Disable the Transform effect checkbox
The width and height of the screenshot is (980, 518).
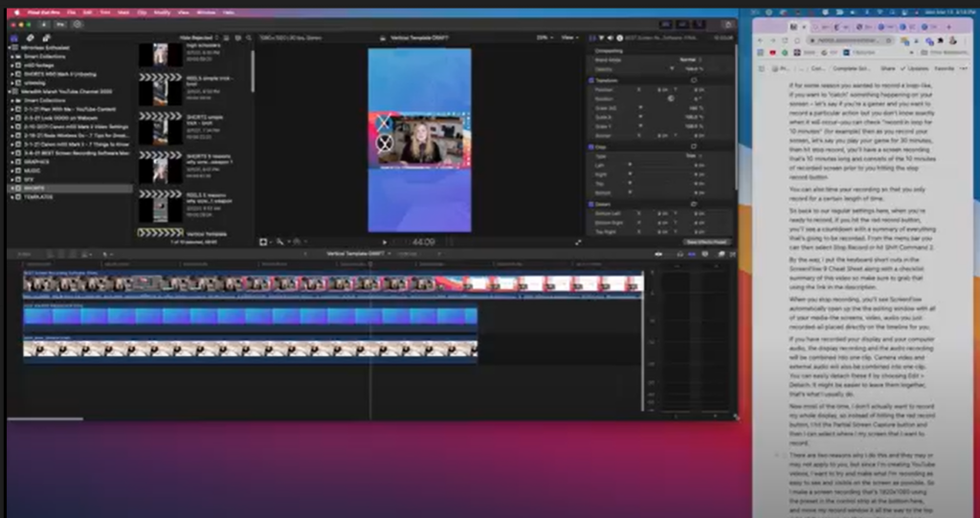[x=591, y=80]
